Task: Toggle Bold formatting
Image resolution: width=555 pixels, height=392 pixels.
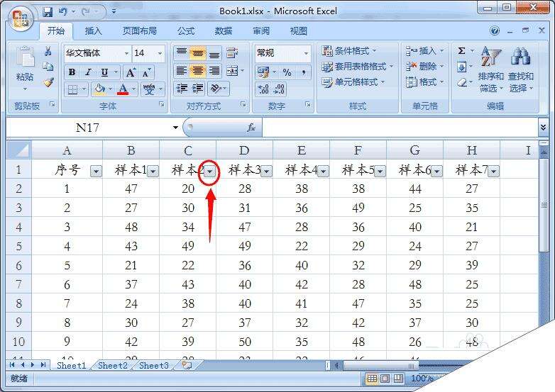Action: pyautogui.click(x=72, y=72)
